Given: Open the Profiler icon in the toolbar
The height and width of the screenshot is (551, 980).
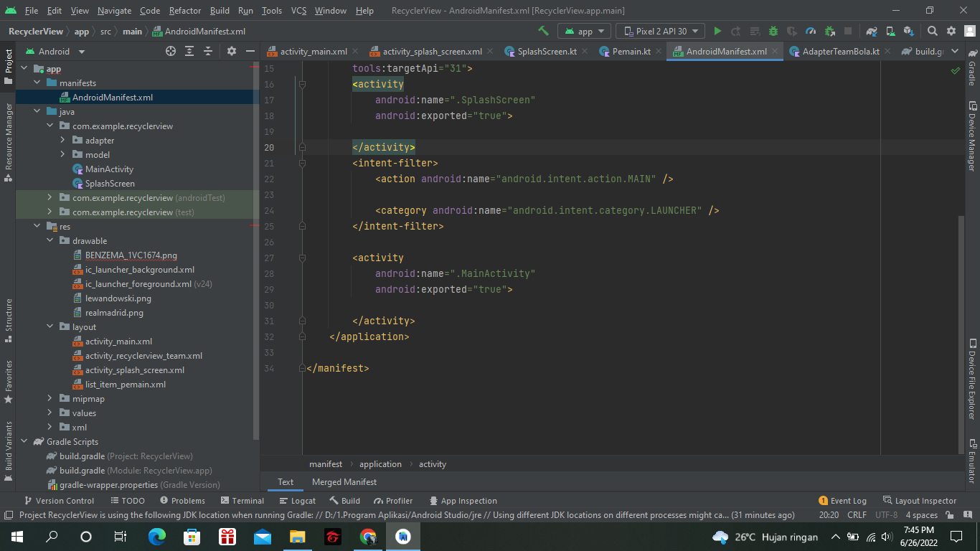Looking at the screenshot, I should point(811,32).
